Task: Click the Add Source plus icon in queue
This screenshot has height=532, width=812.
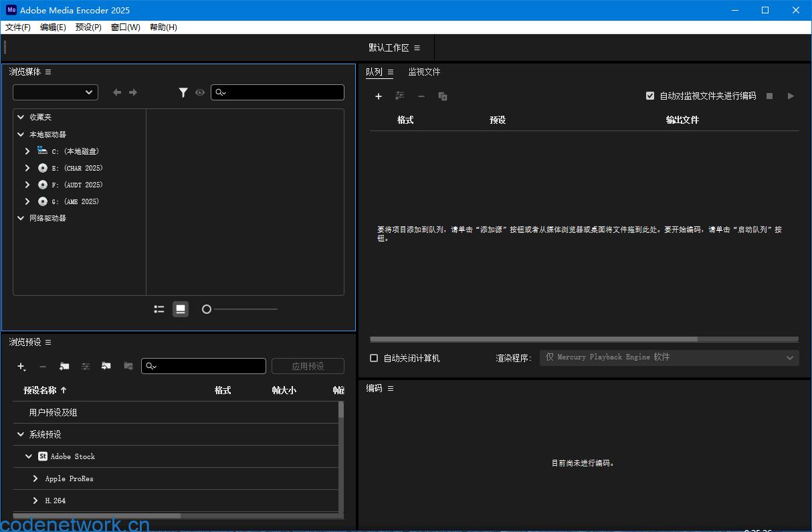Action: pos(378,96)
